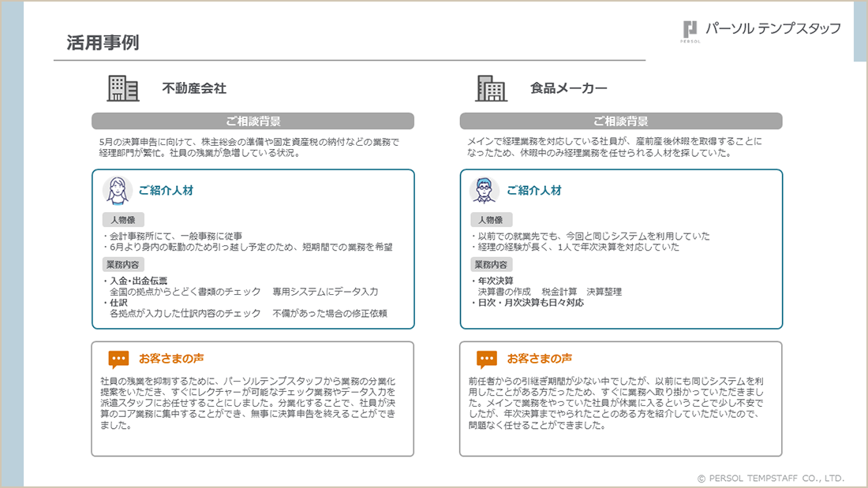Click background text starting メインで経理業務を対応

tap(615, 147)
